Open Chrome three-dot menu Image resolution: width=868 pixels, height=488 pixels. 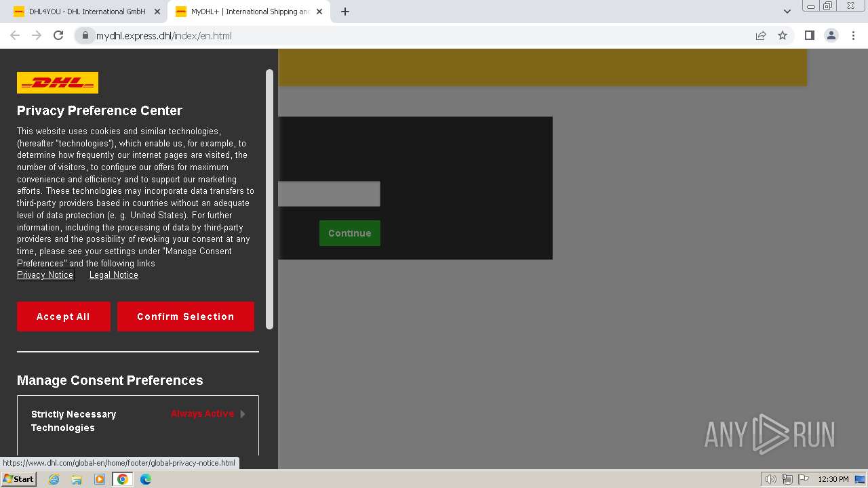[853, 35]
